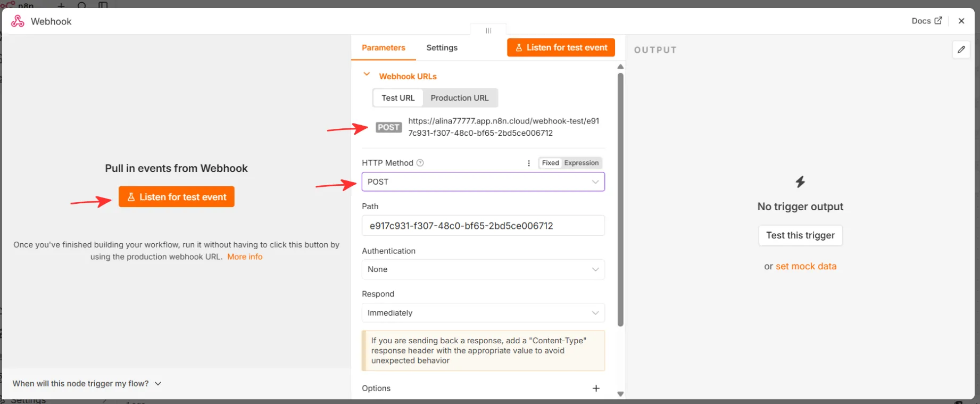Collapse the Webhook URLs section
The height and width of the screenshot is (404, 980).
367,75
